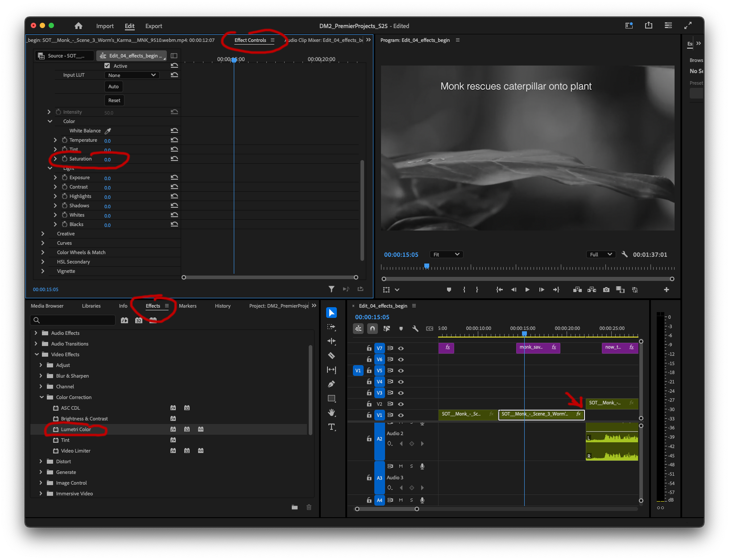Image resolution: width=729 pixels, height=560 pixels.
Task: Expand the Distort effects folder
Action: click(x=41, y=461)
